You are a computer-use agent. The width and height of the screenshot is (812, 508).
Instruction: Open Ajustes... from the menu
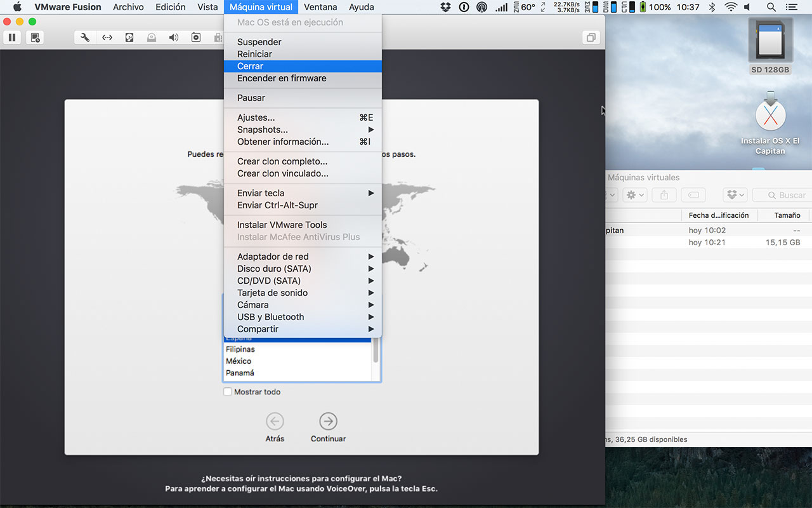coord(303,117)
